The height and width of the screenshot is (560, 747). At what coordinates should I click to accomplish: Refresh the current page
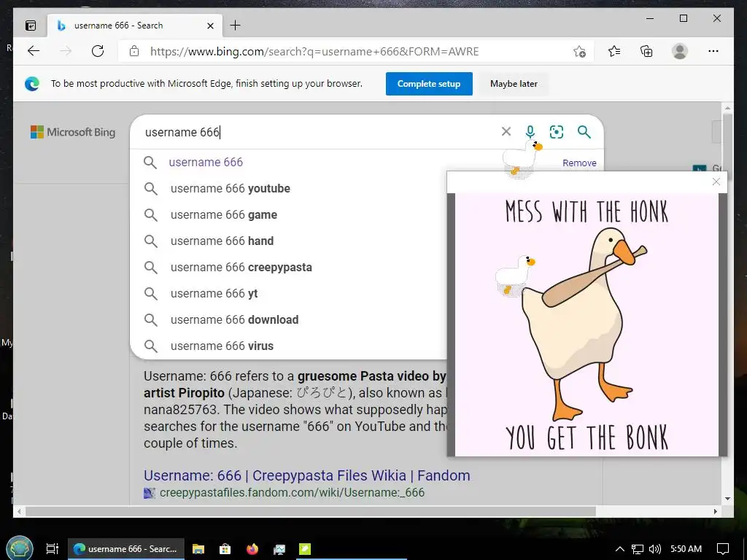pyautogui.click(x=98, y=51)
